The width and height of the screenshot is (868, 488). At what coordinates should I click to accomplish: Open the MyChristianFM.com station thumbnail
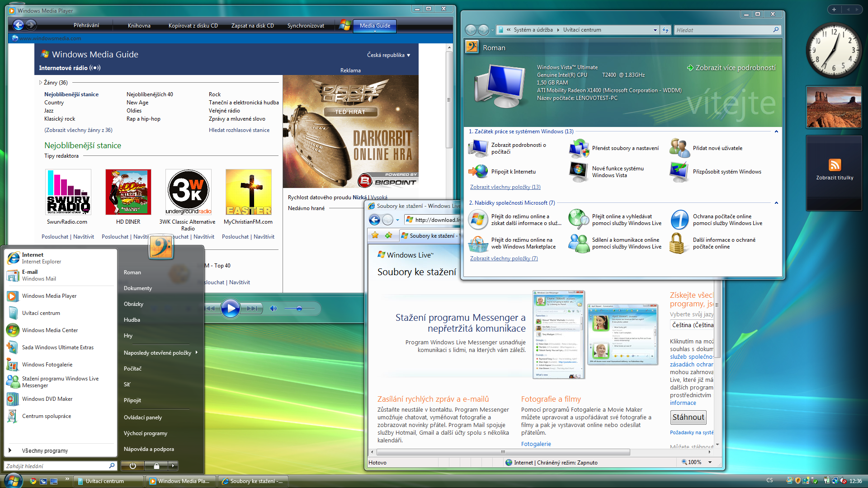[249, 192]
